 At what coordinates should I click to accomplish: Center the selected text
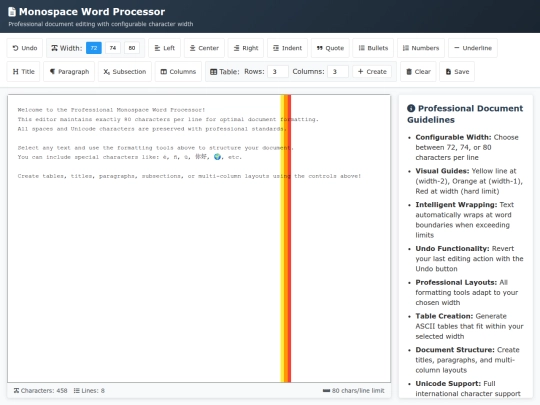coord(204,48)
